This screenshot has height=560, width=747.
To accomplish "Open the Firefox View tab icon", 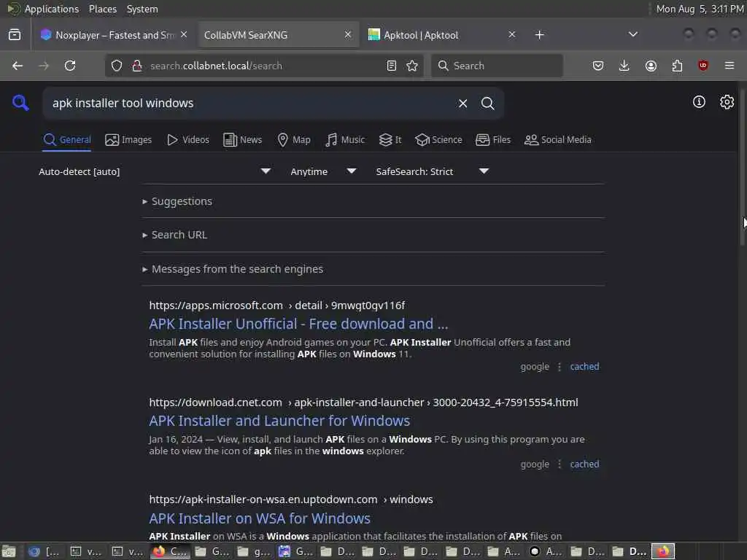I will click(x=15, y=35).
